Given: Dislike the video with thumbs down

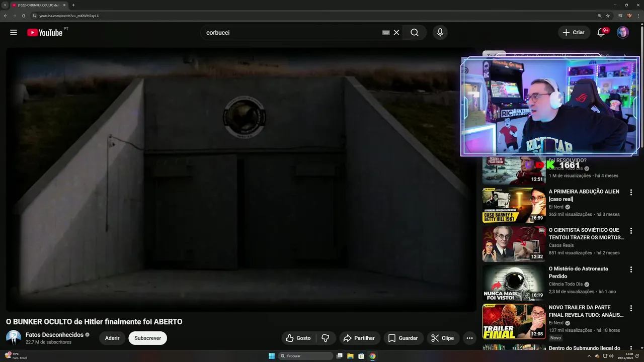Looking at the screenshot, I should 326,338.
